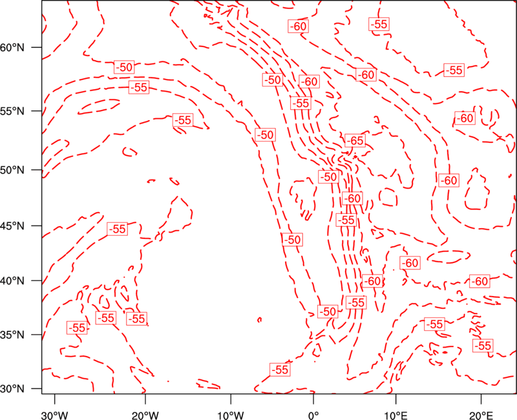Click the -50 label near 45°N
This screenshot has height=420, width=517.
pos(293,240)
